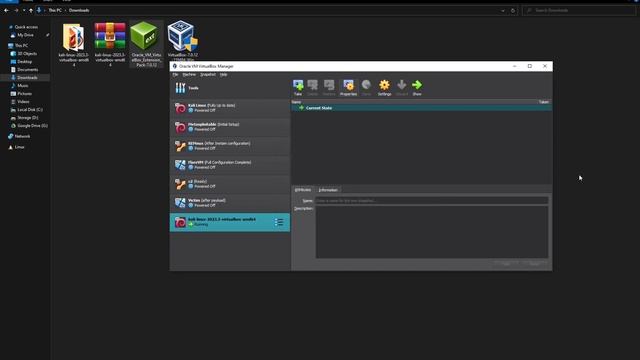Click the snapshot Description text area
This screenshot has height=360, width=640.
click(432, 232)
